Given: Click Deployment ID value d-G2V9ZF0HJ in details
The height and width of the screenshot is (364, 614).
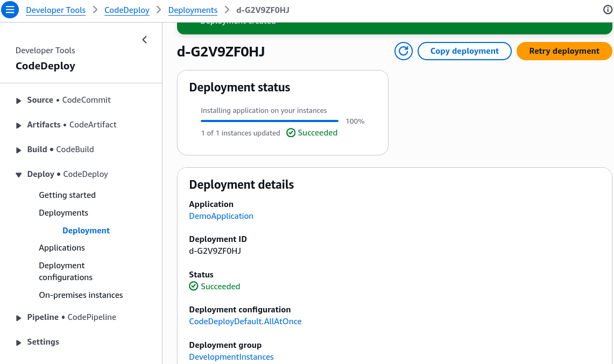Looking at the screenshot, I should click(x=215, y=251).
